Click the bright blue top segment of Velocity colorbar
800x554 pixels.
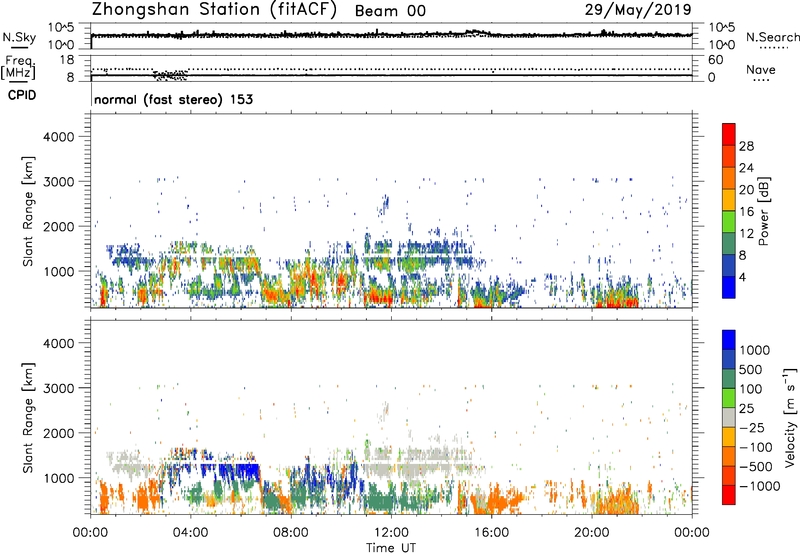point(729,340)
